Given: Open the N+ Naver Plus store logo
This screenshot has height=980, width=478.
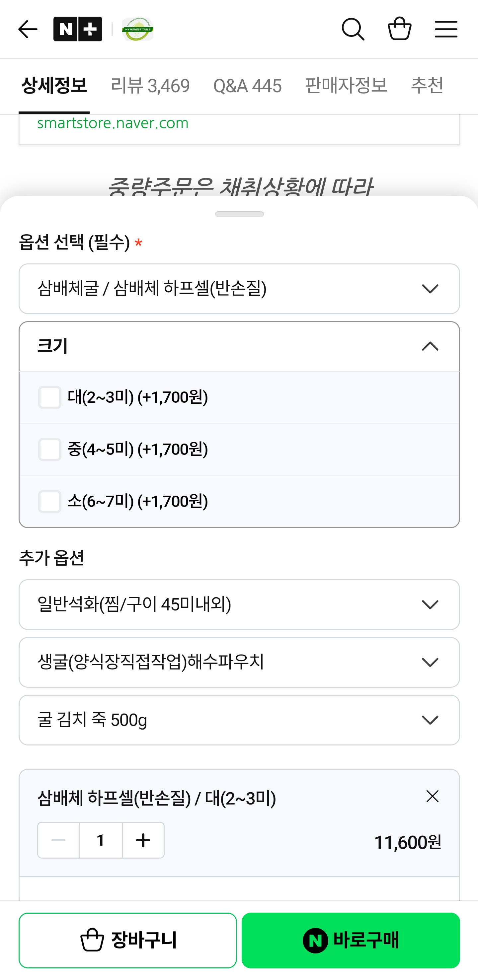Looking at the screenshot, I should pyautogui.click(x=78, y=29).
